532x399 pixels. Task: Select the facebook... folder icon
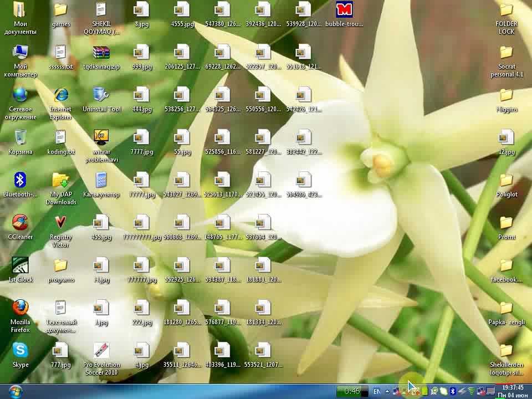(506, 265)
